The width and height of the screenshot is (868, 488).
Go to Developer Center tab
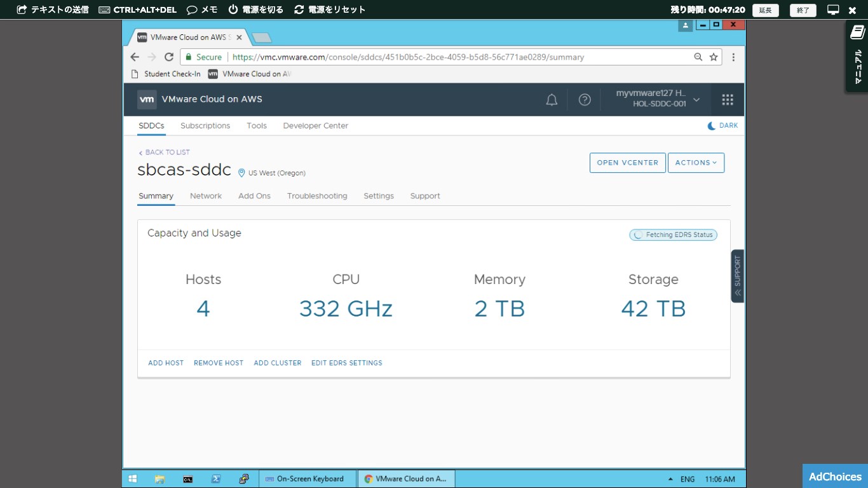click(316, 126)
